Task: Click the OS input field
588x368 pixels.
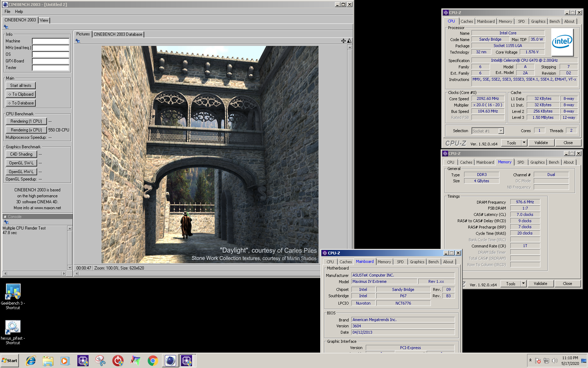Action: (51, 54)
